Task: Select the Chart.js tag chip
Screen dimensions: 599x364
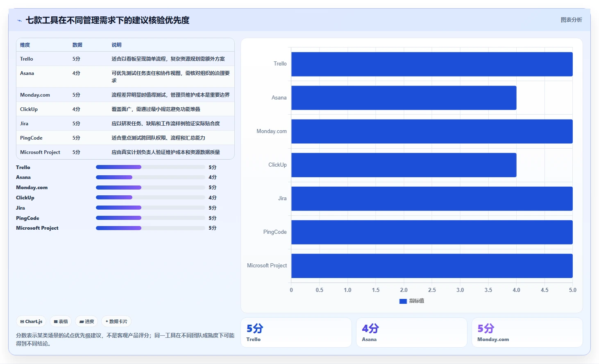Action: (x=32, y=321)
